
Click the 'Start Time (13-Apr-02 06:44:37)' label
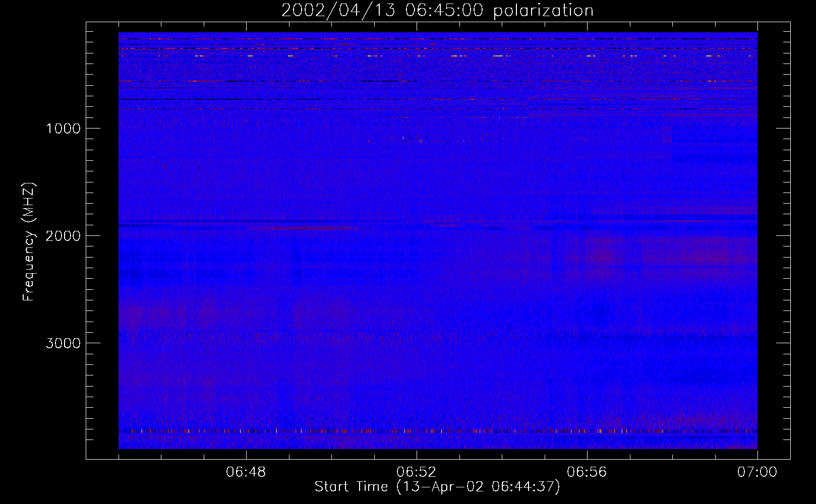[437, 486]
